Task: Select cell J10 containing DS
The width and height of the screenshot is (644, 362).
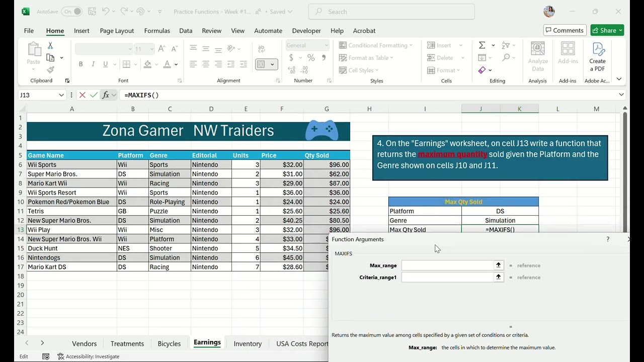Action: pyautogui.click(x=500, y=211)
